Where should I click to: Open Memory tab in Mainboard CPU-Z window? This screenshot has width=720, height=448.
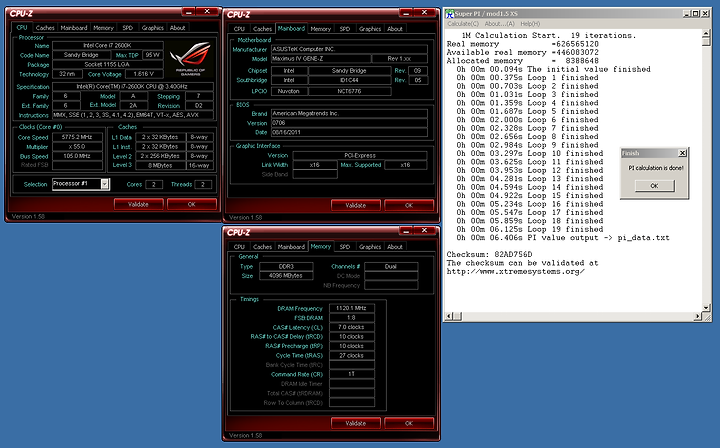321,29
